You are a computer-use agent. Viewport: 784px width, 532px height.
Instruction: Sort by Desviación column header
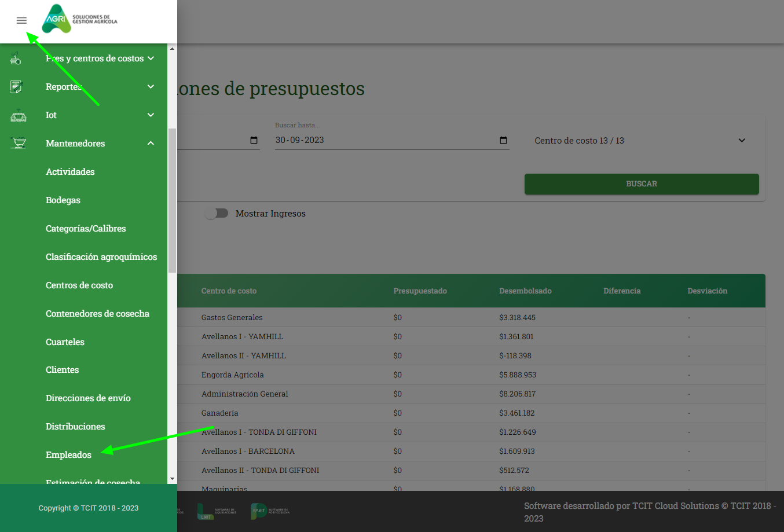coord(707,291)
